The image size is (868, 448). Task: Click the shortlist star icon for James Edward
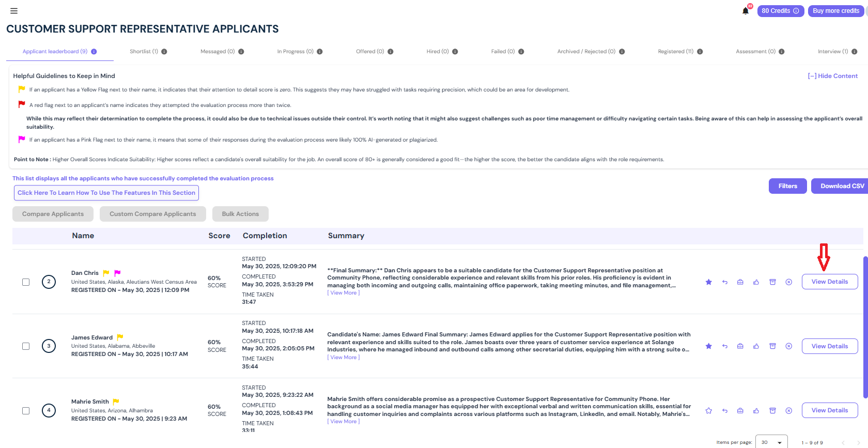pyautogui.click(x=709, y=346)
